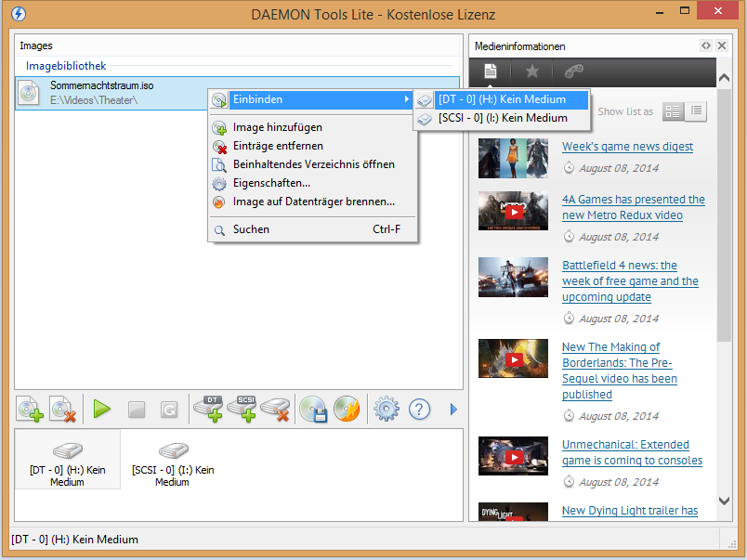Click the Battlefield 4 news thumbnail

pos(513,277)
